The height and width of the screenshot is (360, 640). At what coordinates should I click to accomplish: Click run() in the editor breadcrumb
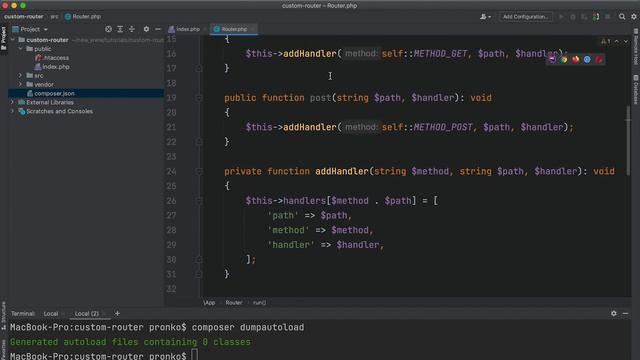[259, 302]
